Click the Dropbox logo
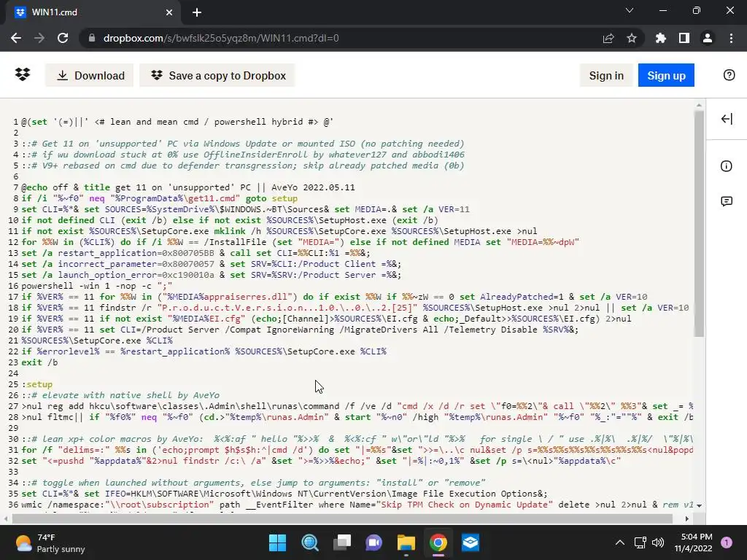Viewport: 747px width, 560px height. (23, 75)
